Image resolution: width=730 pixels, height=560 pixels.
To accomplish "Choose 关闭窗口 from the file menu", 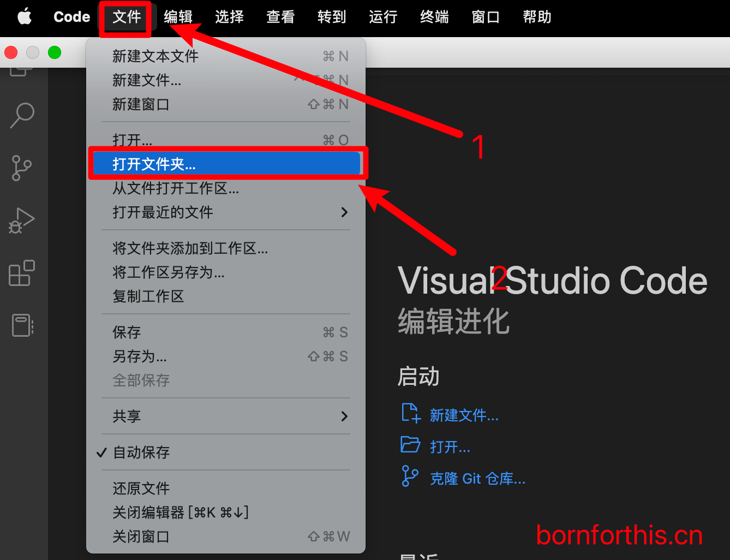I will click(226, 537).
